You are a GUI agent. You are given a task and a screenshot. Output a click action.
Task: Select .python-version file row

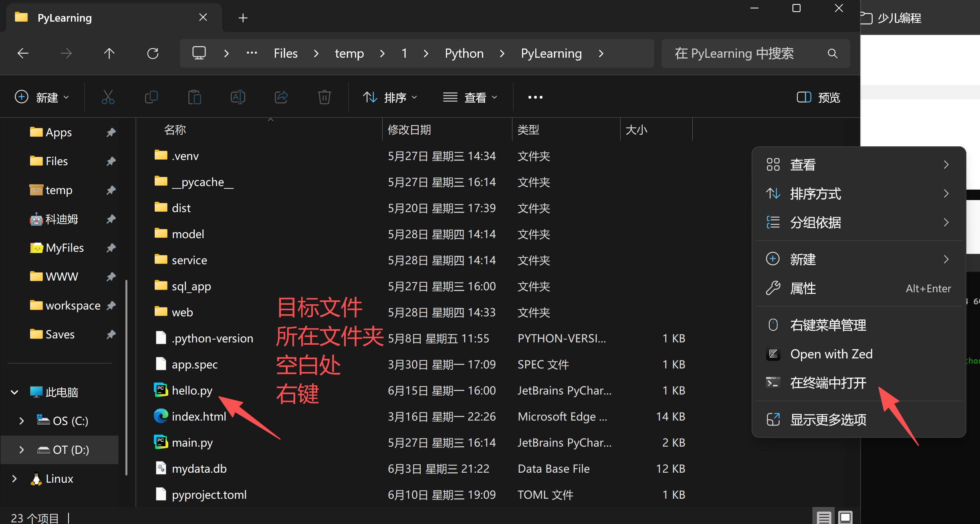[x=421, y=338]
